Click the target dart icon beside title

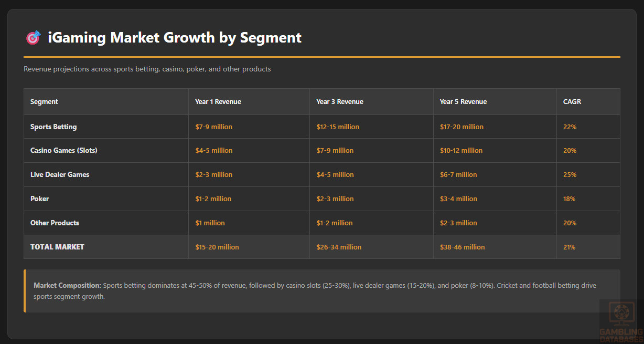(x=33, y=38)
